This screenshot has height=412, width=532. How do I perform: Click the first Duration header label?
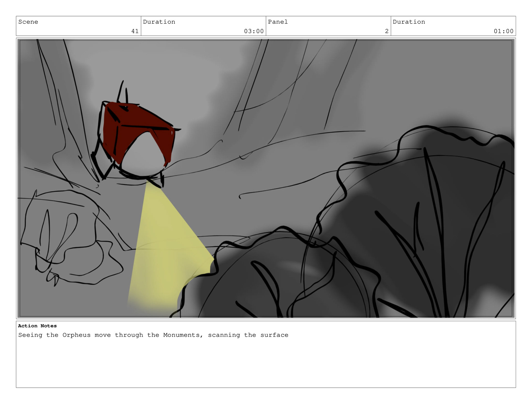coord(159,22)
